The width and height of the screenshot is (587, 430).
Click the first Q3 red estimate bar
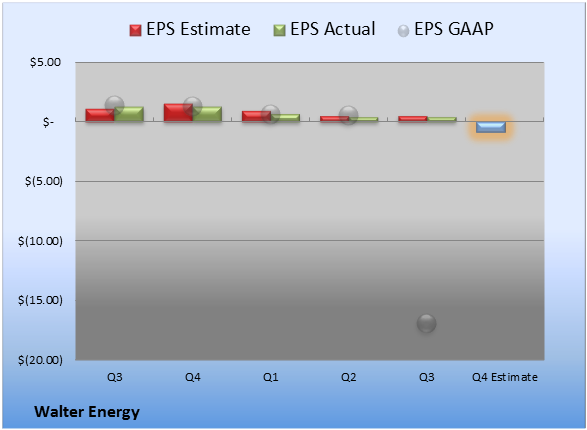point(100,115)
